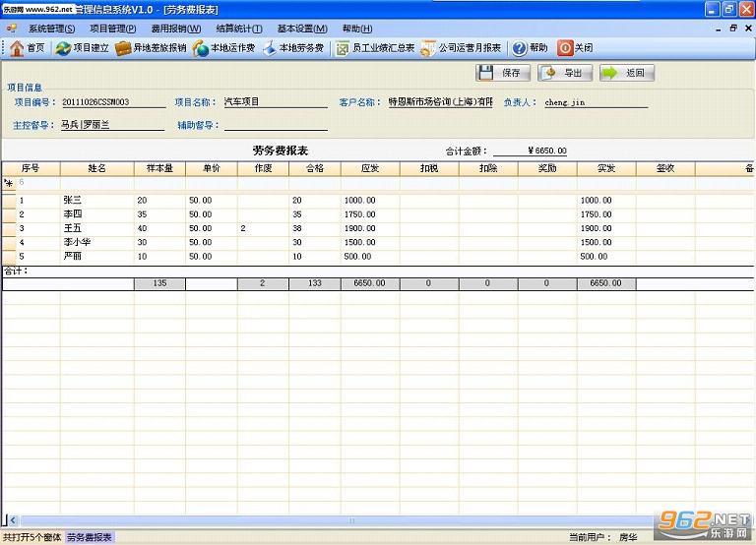Click the 导出 export button
The image size is (756, 545).
coord(565,73)
